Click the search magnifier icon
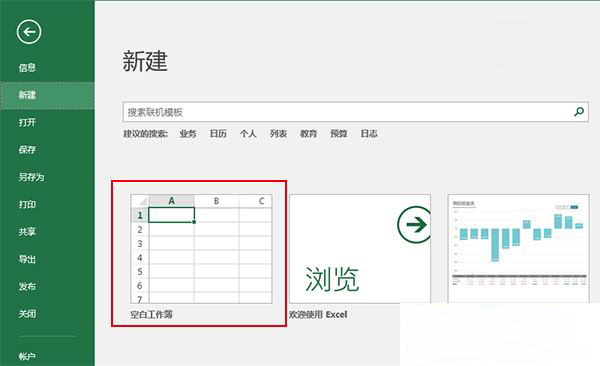 579,112
